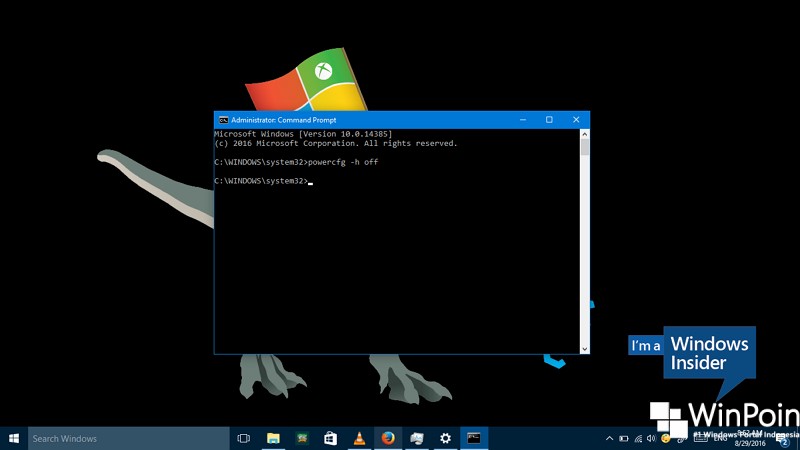Select Command Prompt taskbar button
The width and height of the screenshot is (800, 450).
pyautogui.click(x=474, y=438)
